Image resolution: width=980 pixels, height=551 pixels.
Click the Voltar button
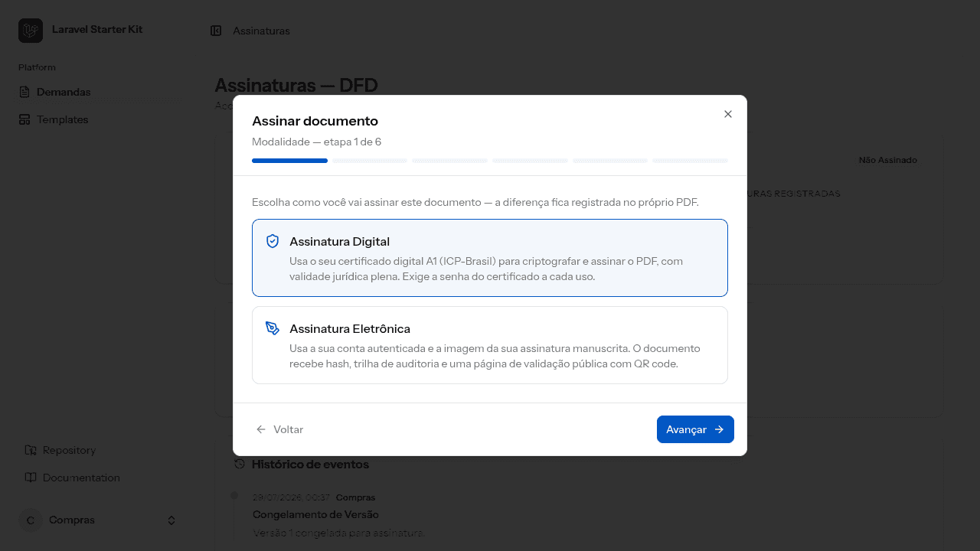click(x=279, y=429)
